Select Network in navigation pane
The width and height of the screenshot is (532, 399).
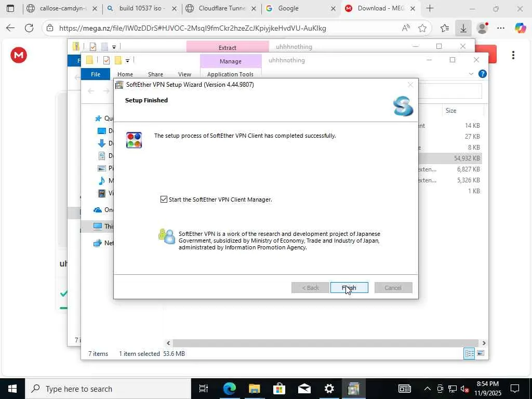98,243
